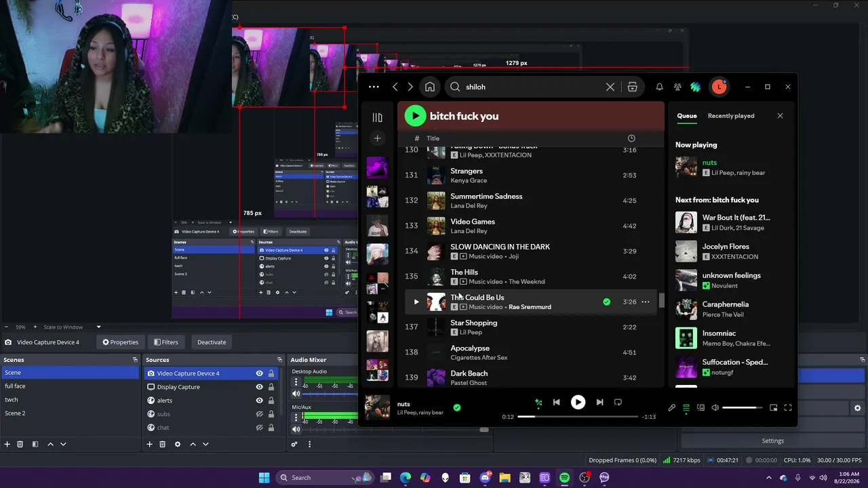Image resolution: width=868 pixels, height=488 pixels.
Task: Show the chat source
Action: 259,428
